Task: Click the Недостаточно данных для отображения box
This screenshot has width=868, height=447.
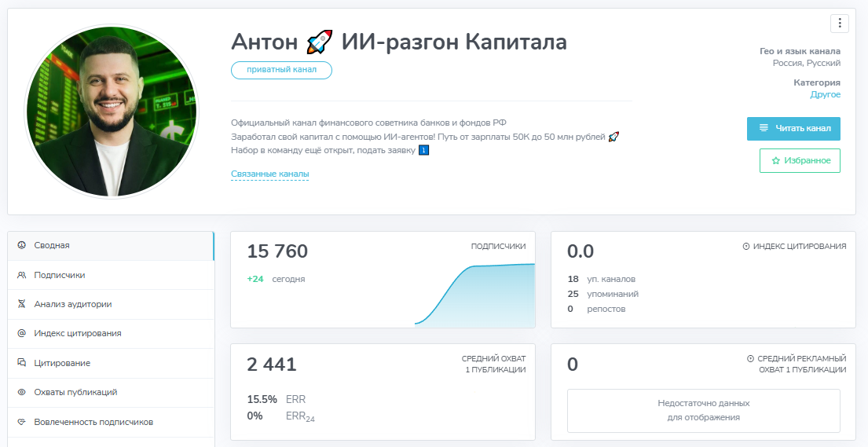Action: 704,410
